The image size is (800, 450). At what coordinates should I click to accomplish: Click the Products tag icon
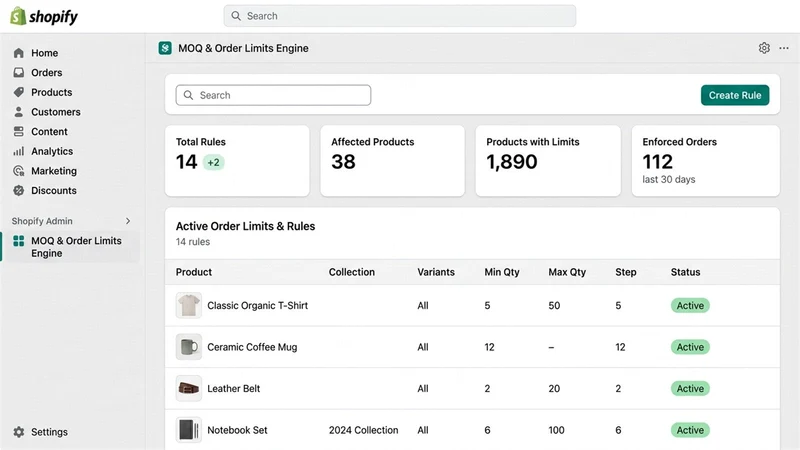[x=19, y=92]
